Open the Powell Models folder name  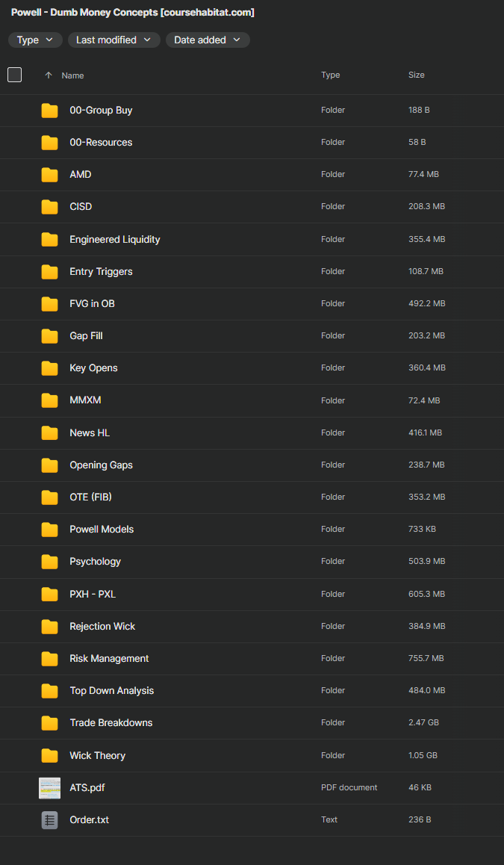click(102, 530)
